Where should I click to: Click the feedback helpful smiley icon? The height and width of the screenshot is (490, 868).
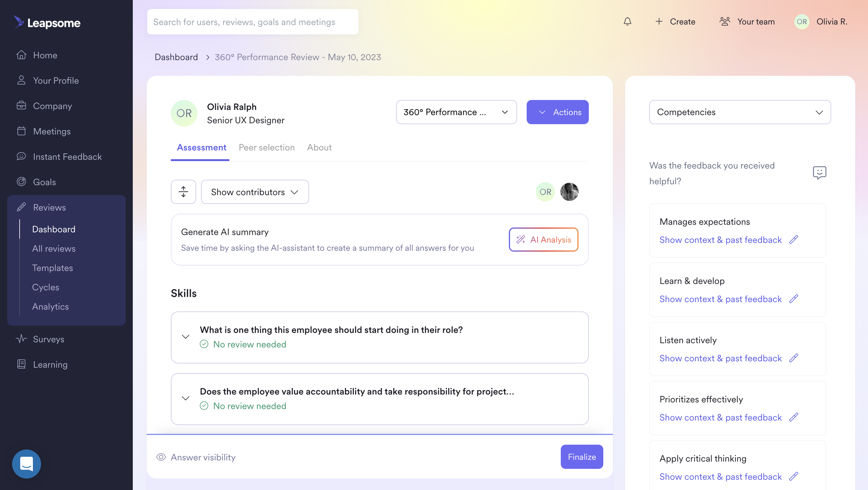819,173
